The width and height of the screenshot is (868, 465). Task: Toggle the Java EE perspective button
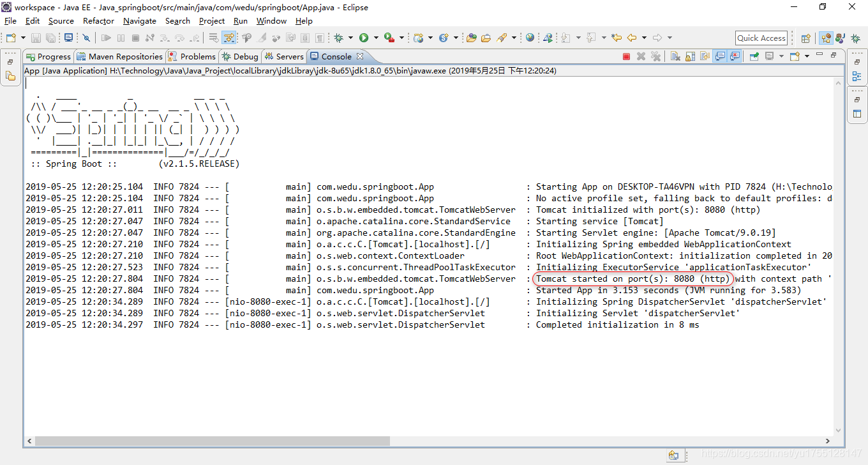[826, 38]
